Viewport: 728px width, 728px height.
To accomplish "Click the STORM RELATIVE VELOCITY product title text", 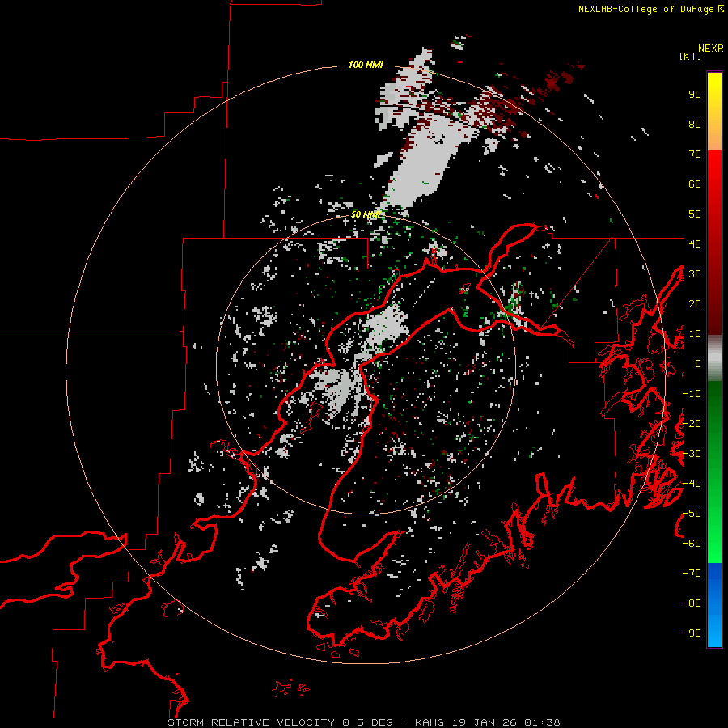I will pyautogui.click(x=251, y=722).
